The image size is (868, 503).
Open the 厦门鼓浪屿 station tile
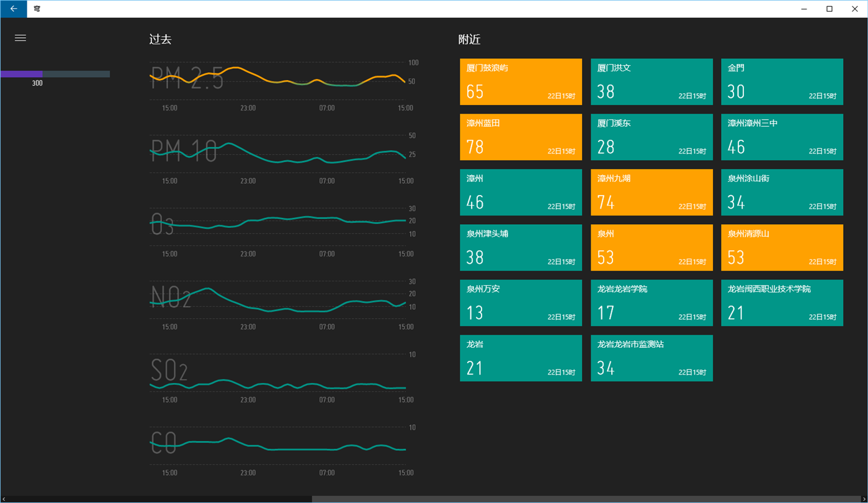pyautogui.click(x=521, y=82)
